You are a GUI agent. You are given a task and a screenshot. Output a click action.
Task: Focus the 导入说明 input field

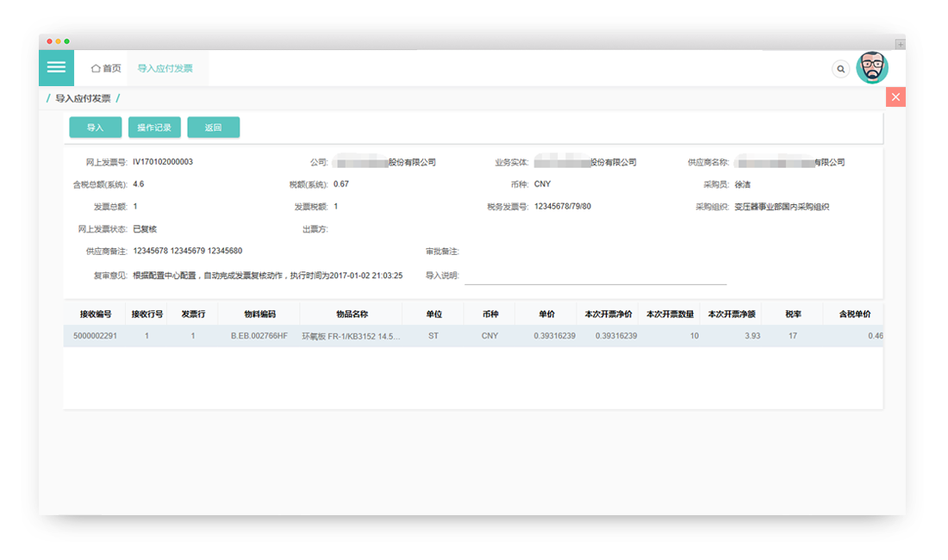pos(595,276)
